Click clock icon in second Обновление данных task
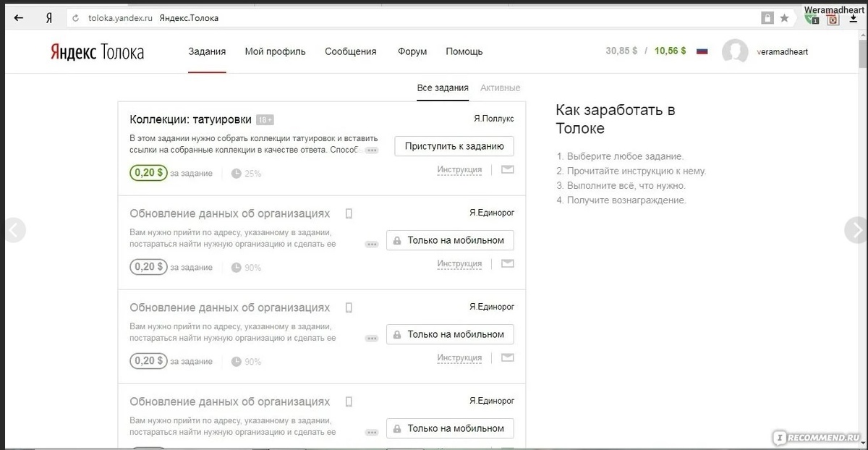This screenshot has height=450, width=868. (x=237, y=362)
